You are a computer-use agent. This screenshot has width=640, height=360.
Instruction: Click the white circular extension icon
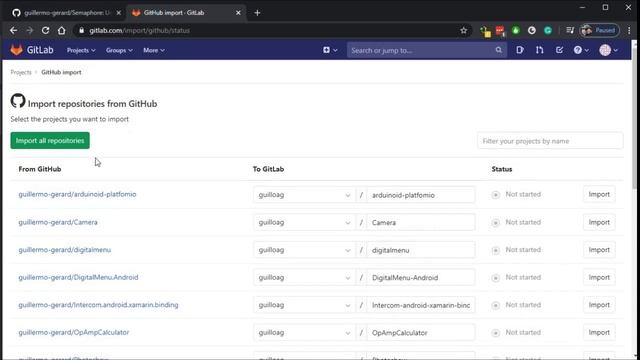(531, 30)
